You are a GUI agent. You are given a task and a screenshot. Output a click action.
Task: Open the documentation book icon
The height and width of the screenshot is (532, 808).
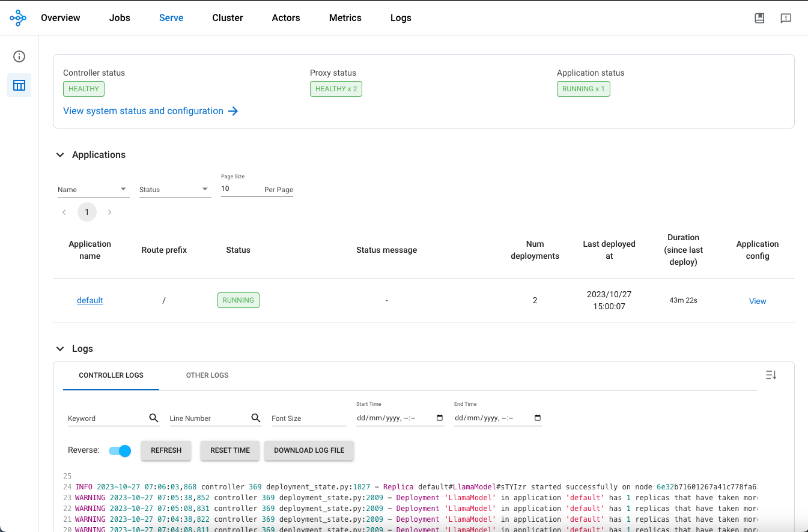(x=759, y=18)
